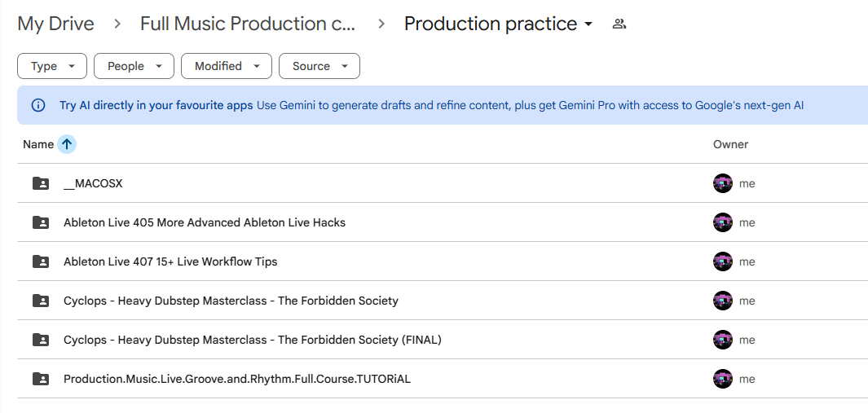Click Try AI directly in your favourite apps
The width and height of the screenshot is (868, 413).
pos(156,105)
